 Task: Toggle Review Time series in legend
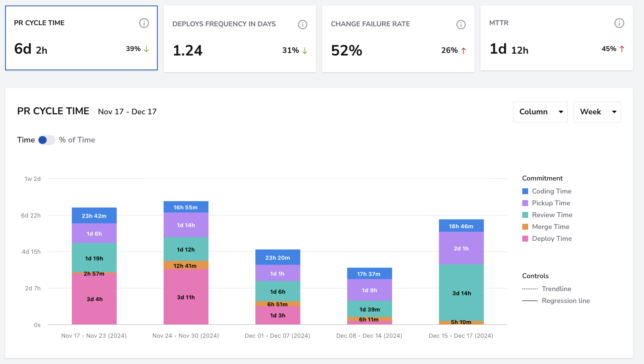(x=547, y=215)
